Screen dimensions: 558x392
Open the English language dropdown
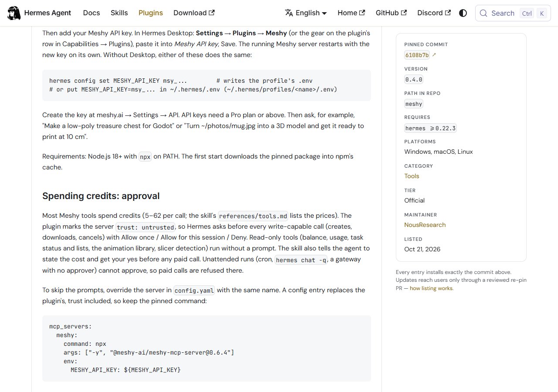[306, 13]
